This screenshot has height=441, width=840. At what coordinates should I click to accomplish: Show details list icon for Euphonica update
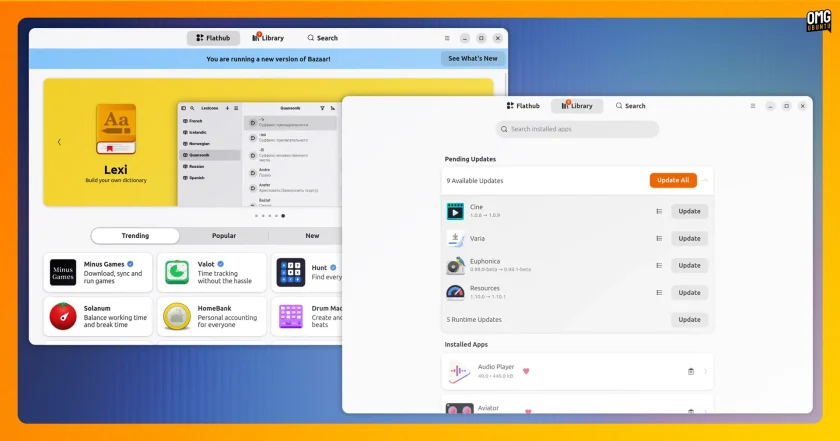659,266
